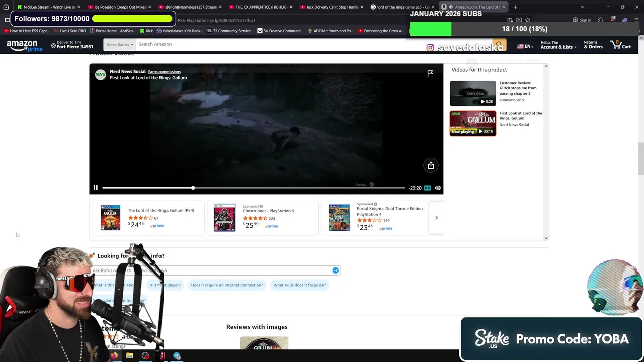The width and height of the screenshot is (644, 362).
Task: Ask 'Does it require an internet connection?'
Action: coord(227,285)
